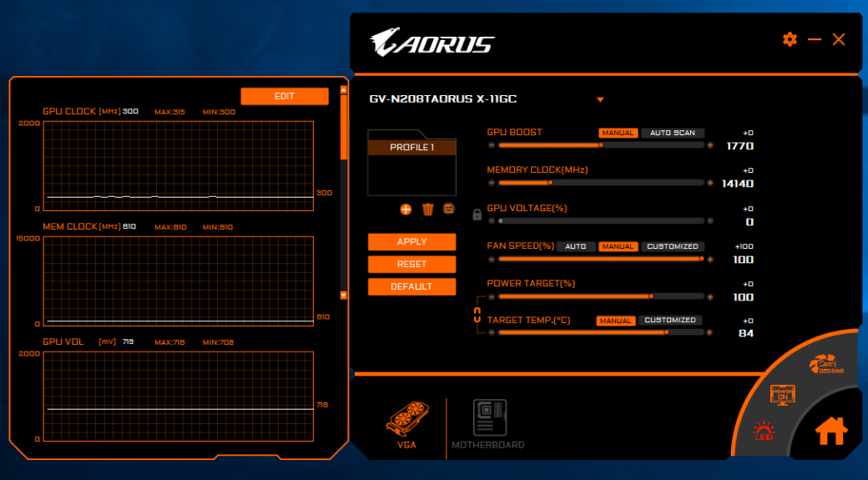The height and width of the screenshot is (480, 868).
Task: Delete profile using the trash icon
Action: pyautogui.click(x=428, y=210)
